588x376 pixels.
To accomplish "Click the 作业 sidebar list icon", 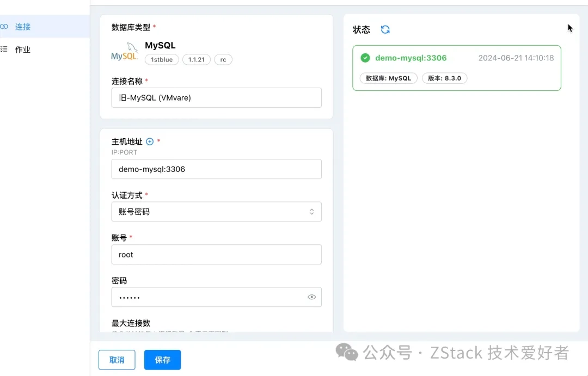I will coord(4,50).
